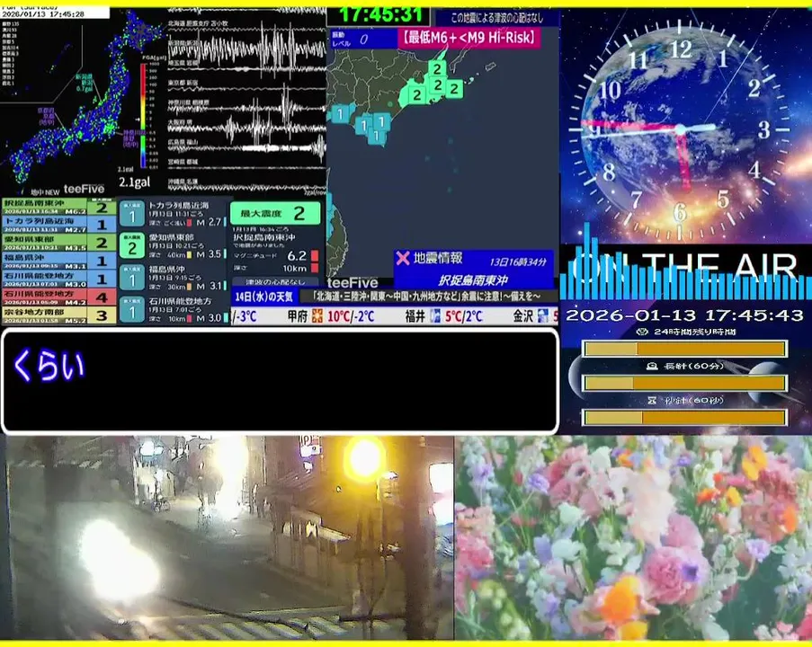Click the マグニチュード 6.2 value

pos(297,256)
